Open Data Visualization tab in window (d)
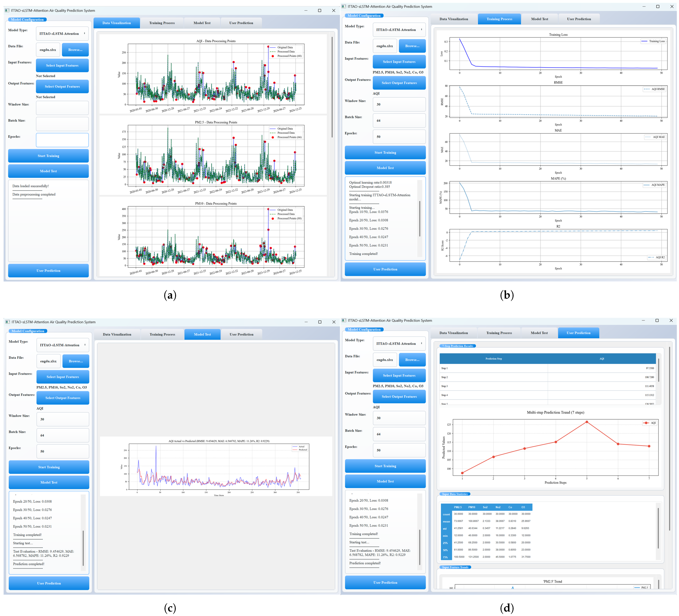Viewport: 679px width, 616px height. point(454,333)
